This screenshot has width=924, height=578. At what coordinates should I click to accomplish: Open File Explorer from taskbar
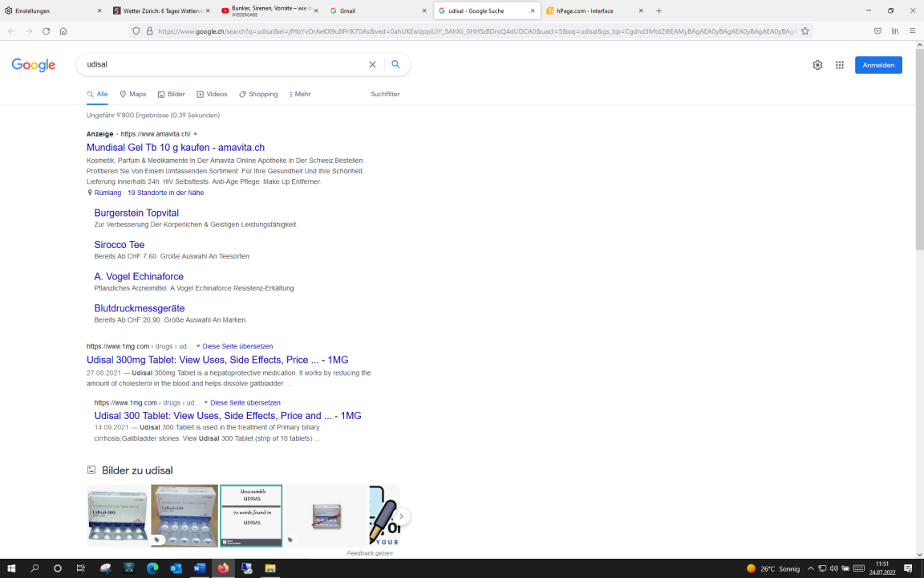coord(269,568)
